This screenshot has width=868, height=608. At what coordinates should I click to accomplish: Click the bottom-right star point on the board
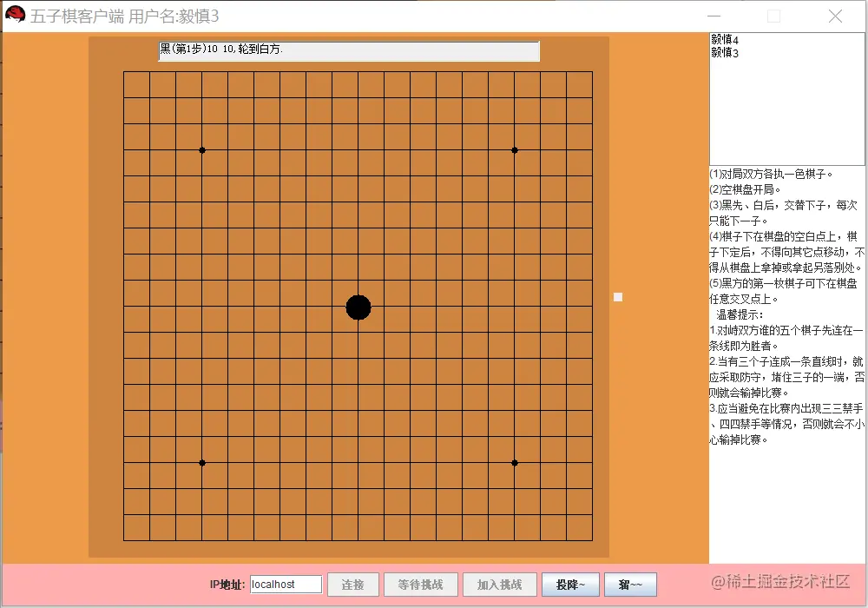pos(515,463)
